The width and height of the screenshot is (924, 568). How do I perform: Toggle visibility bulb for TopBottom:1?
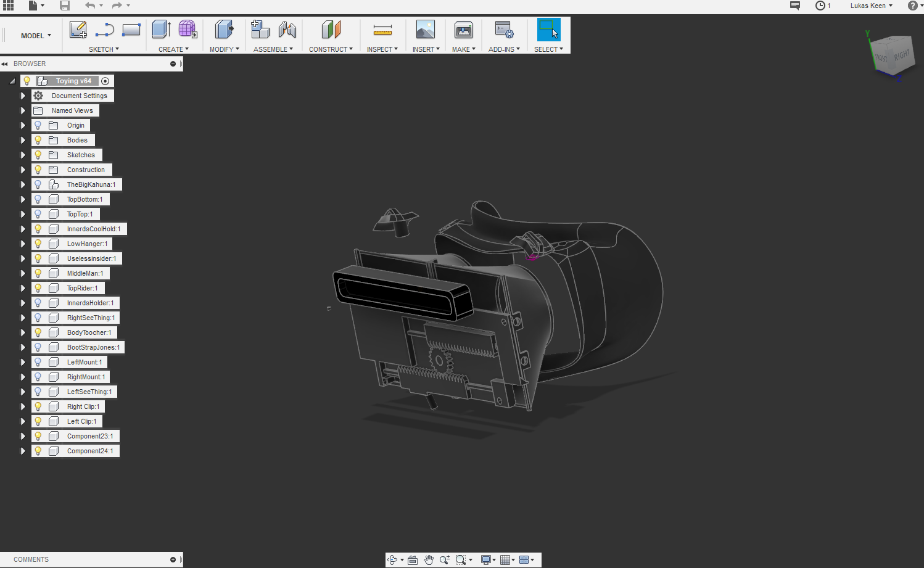[x=38, y=199]
